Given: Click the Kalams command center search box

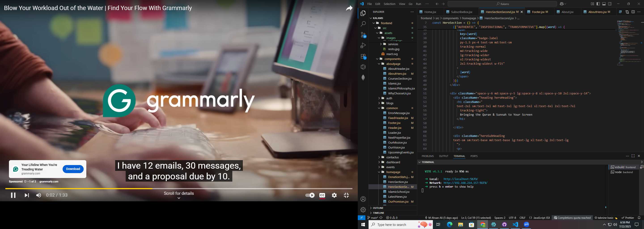Looking at the screenshot, I should 502,4.
